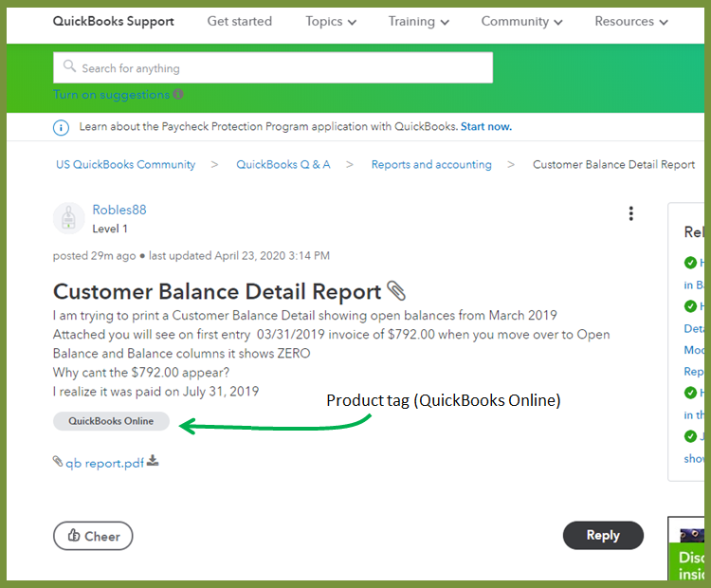Open the Robles88 profile link

[119, 210]
